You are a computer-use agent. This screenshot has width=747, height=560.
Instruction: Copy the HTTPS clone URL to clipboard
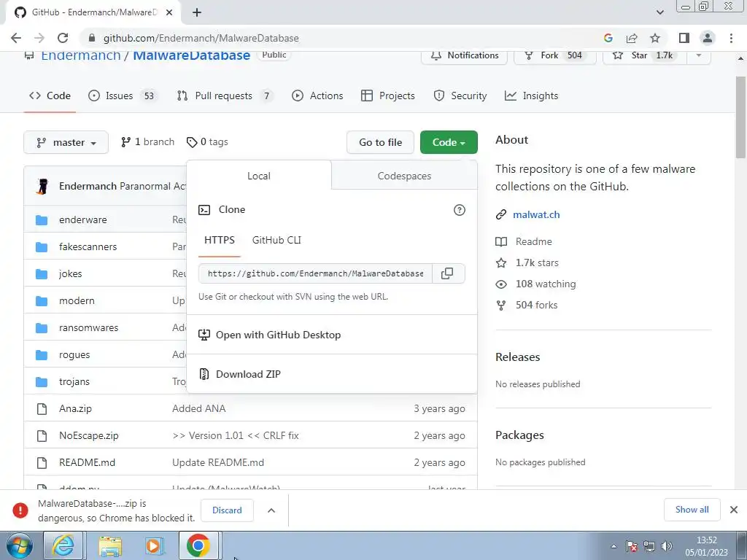tap(447, 273)
